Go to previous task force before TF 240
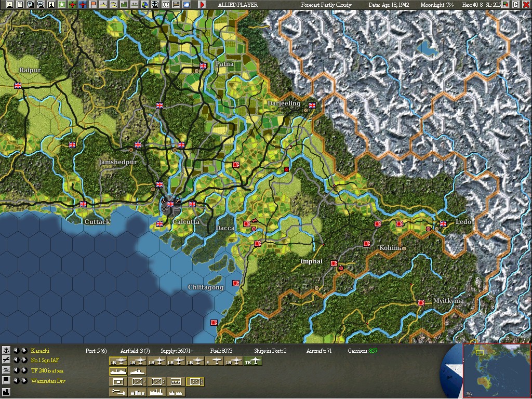 click(16, 370)
